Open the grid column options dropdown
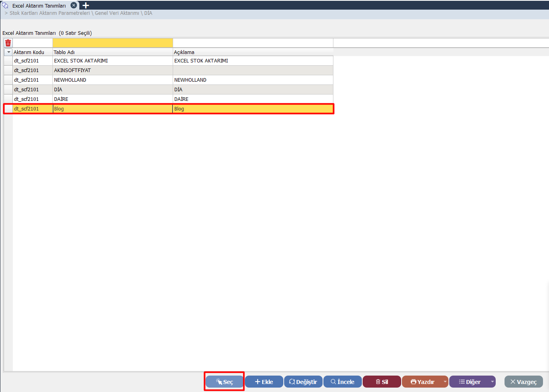The height and width of the screenshot is (392, 549). pos(8,52)
